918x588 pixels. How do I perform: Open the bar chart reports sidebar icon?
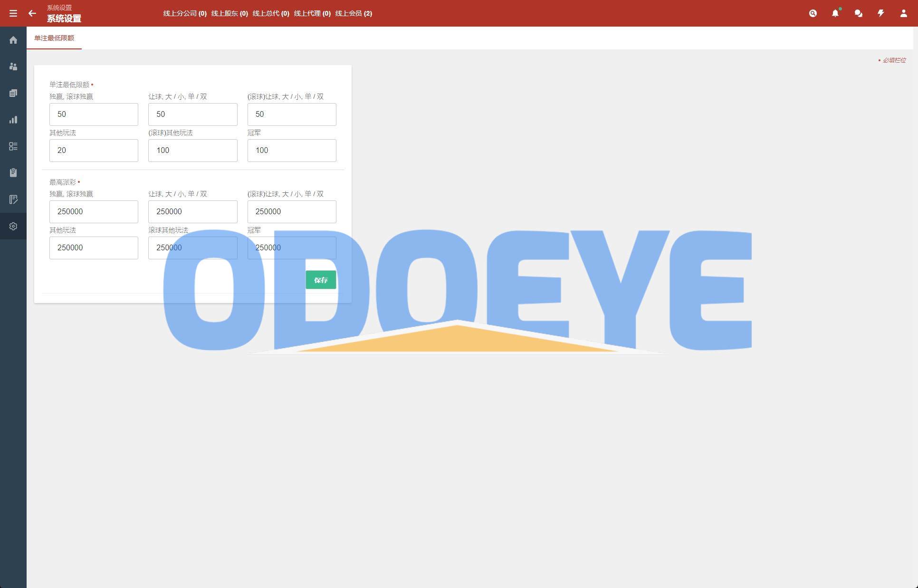coord(13,120)
